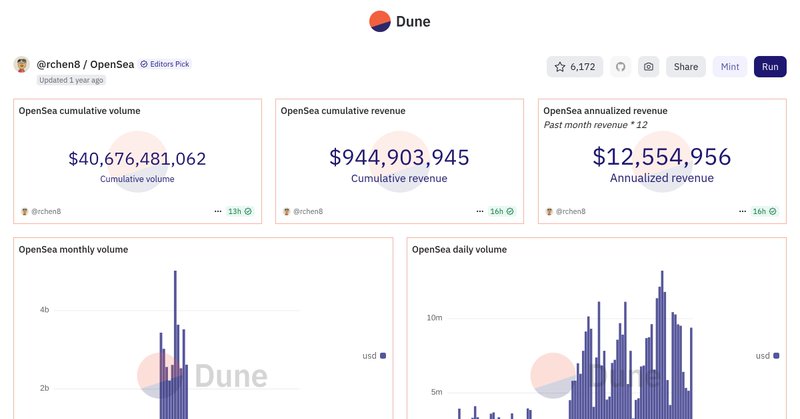Click the 4b axis label on monthly chart
This screenshot has height=419, width=800.
point(44,310)
